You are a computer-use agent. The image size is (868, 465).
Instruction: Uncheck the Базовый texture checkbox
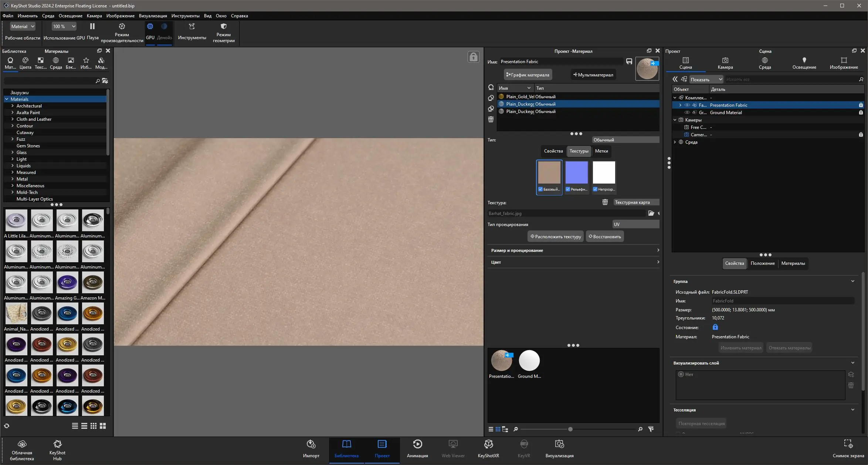tap(540, 189)
